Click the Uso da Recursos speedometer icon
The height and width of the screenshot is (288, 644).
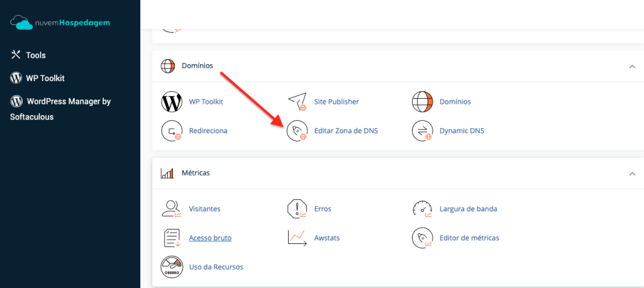pos(171,267)
